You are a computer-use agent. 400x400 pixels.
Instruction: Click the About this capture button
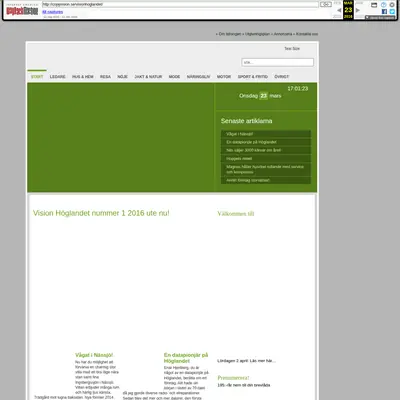(380, 17)
